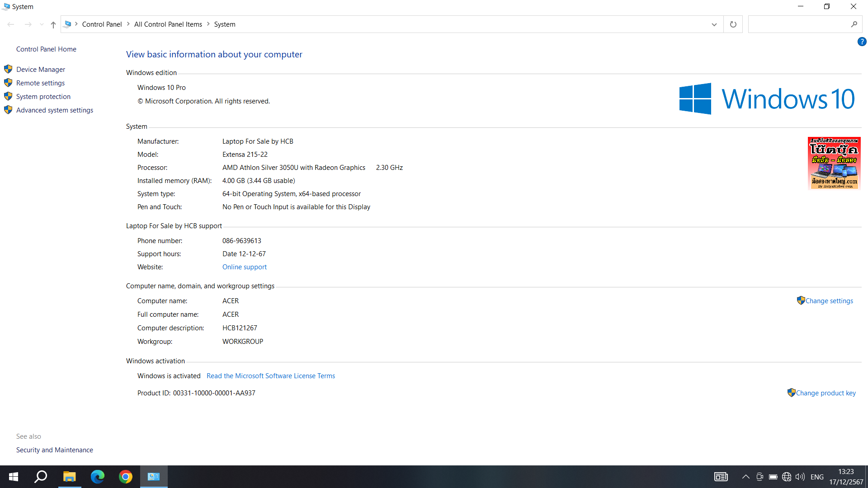This screenshot has width=868, height=488.
Task: Click the clock showing 13:23
Action: tap(846, 471)
